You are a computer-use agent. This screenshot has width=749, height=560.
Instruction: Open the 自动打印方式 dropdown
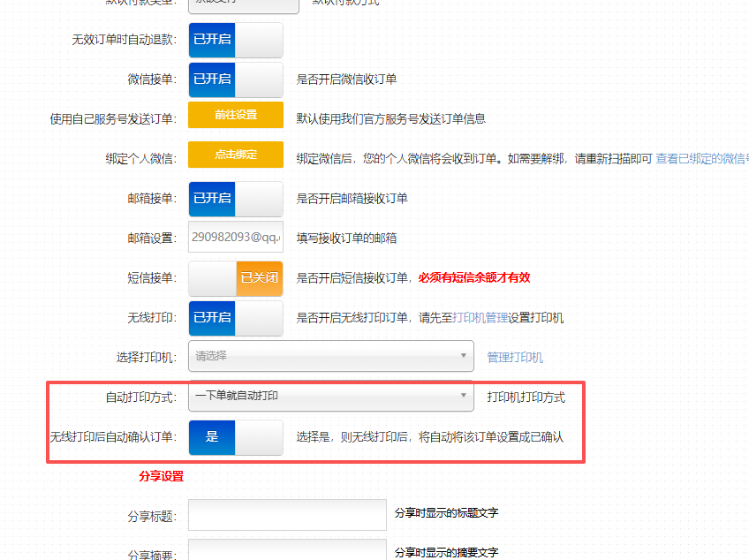[x=331, y=396]
